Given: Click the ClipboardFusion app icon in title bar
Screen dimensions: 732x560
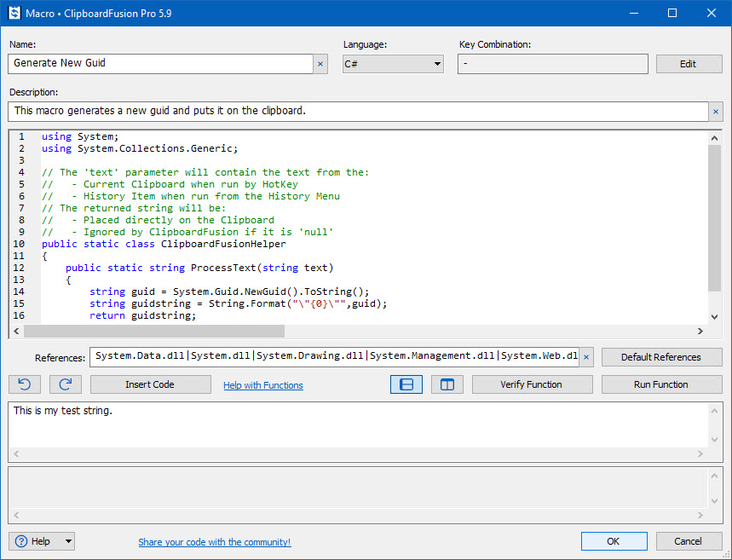Looking at the screenshot, I should tap(14, 13).
